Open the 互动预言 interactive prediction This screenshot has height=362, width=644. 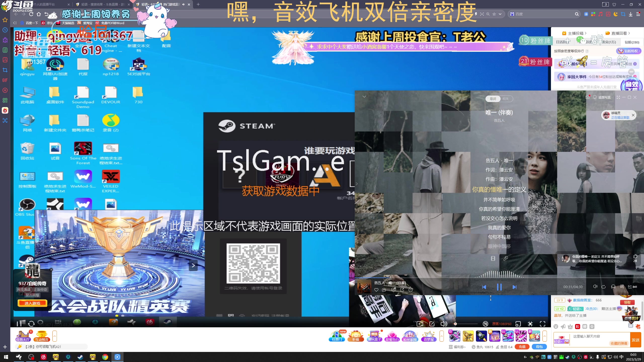(x=42, y=336)
